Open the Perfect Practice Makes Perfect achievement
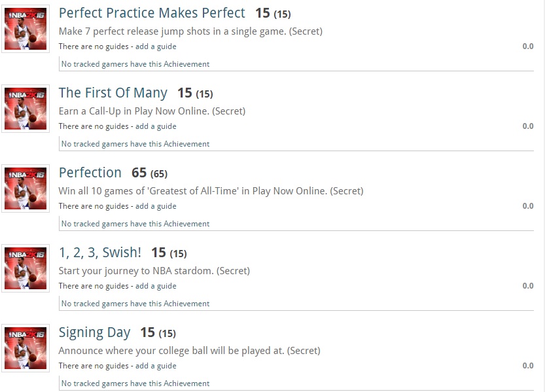 pos(151,12)
